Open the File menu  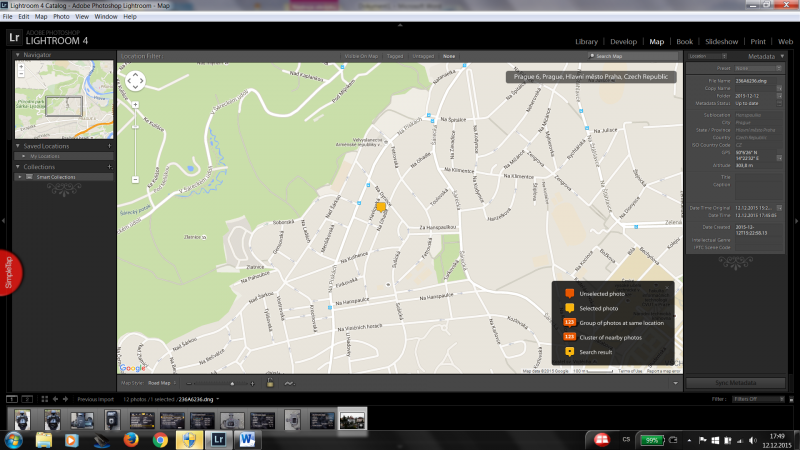pos(8,16)
